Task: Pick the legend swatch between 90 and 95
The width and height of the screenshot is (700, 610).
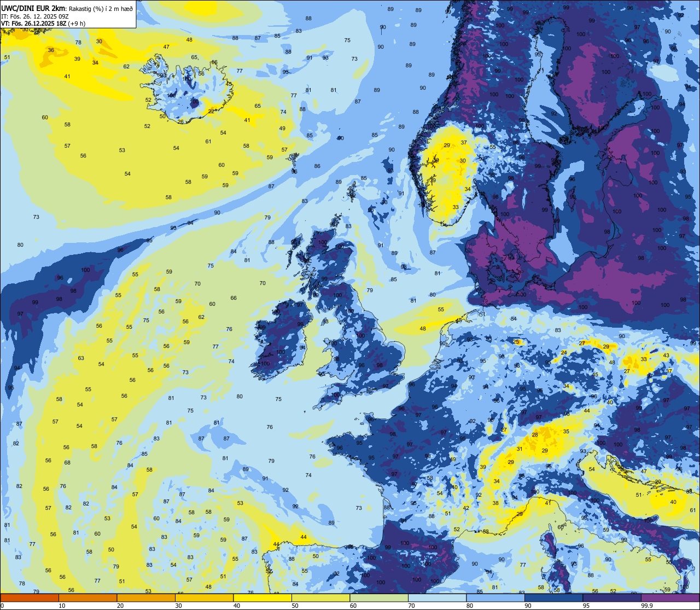Action: point(553,598)
